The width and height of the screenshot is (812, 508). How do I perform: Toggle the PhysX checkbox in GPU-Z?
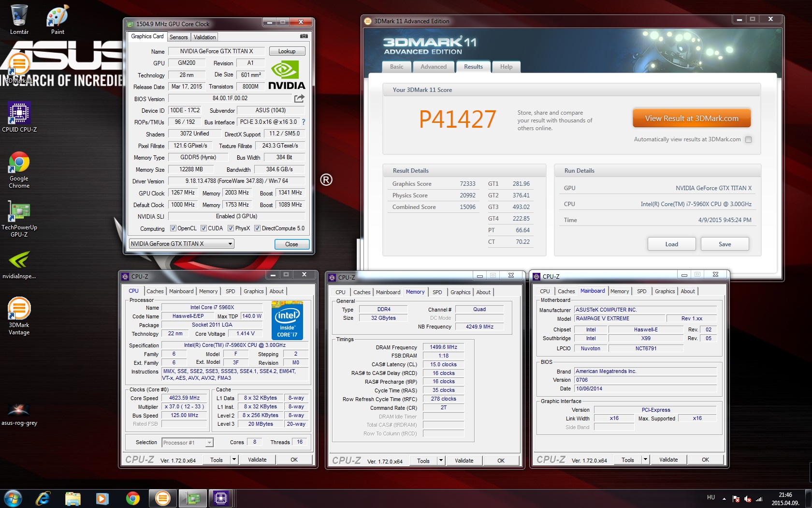(x=231, y=228)
